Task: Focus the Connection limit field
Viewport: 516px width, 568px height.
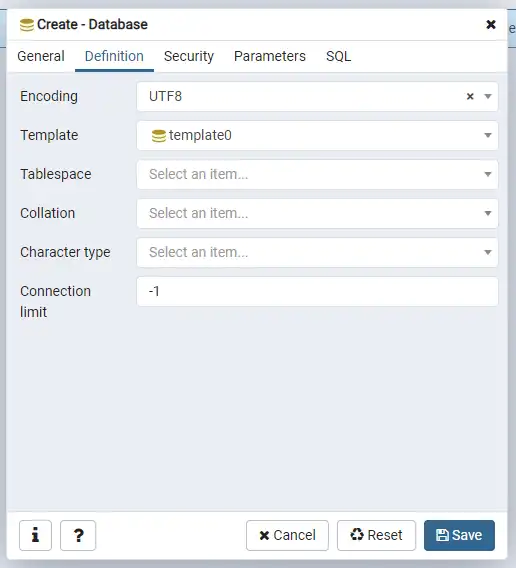Action: click(x=317, y=291)
